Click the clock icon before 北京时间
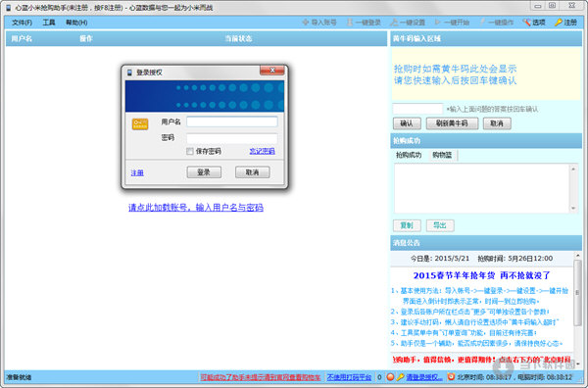The height and width of the screenshot is (388, 588). click(451, 377)
